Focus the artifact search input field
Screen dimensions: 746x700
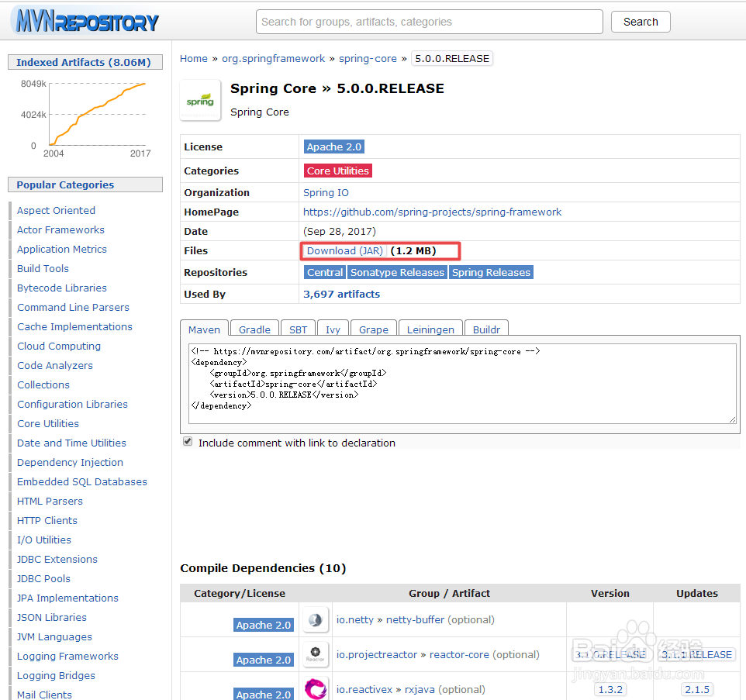[x=429, y=22]
